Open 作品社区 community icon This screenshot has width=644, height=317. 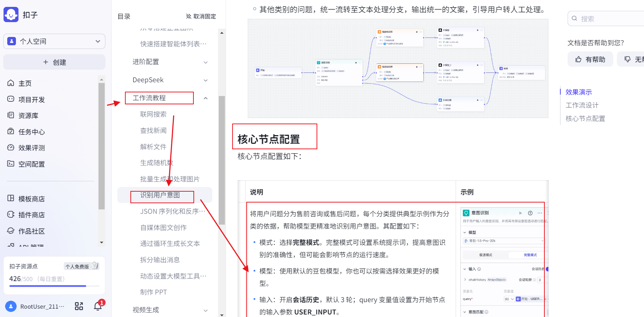point(11,230)
